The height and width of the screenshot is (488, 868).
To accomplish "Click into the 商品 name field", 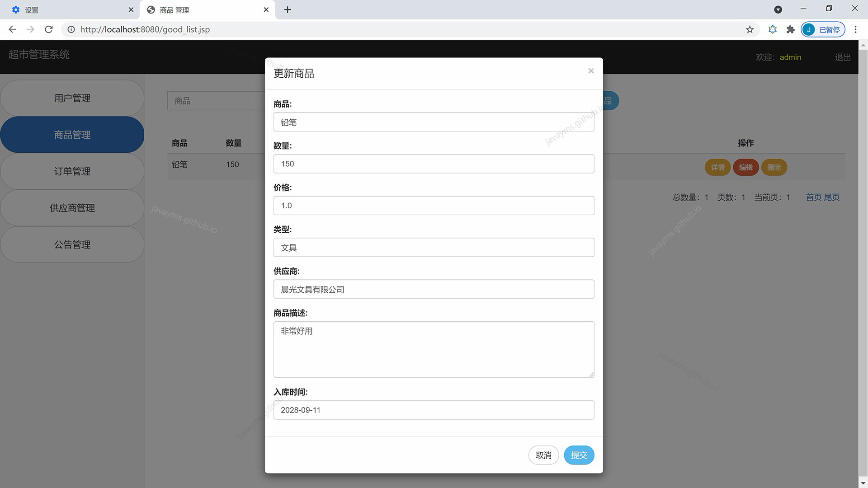I will [x=433, y=122].
